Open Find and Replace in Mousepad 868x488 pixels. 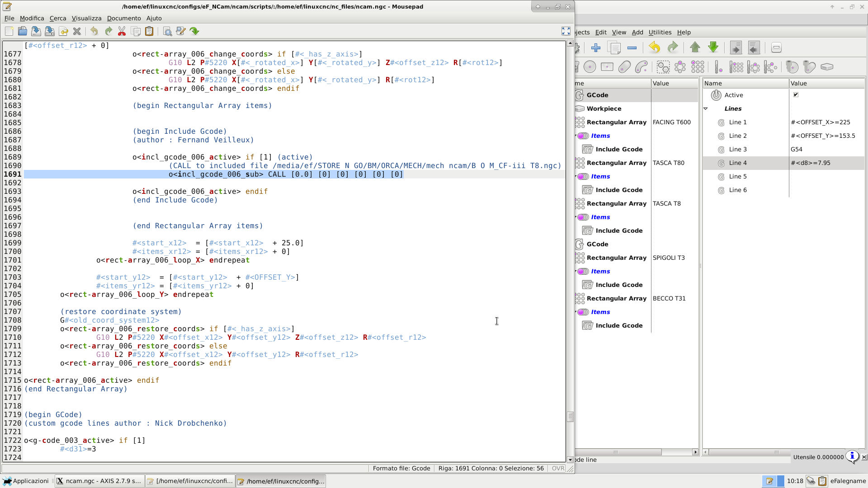181,31
